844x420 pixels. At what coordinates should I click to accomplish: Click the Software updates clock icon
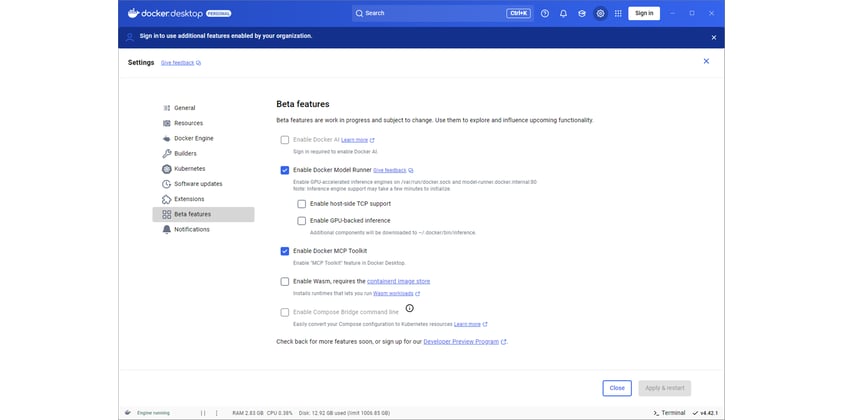click(167, 184)
